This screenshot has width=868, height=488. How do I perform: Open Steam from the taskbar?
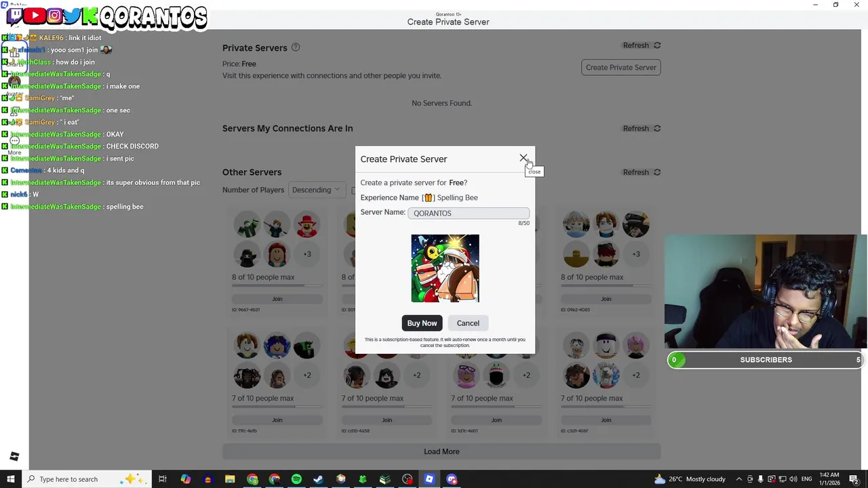coord(318,479)
